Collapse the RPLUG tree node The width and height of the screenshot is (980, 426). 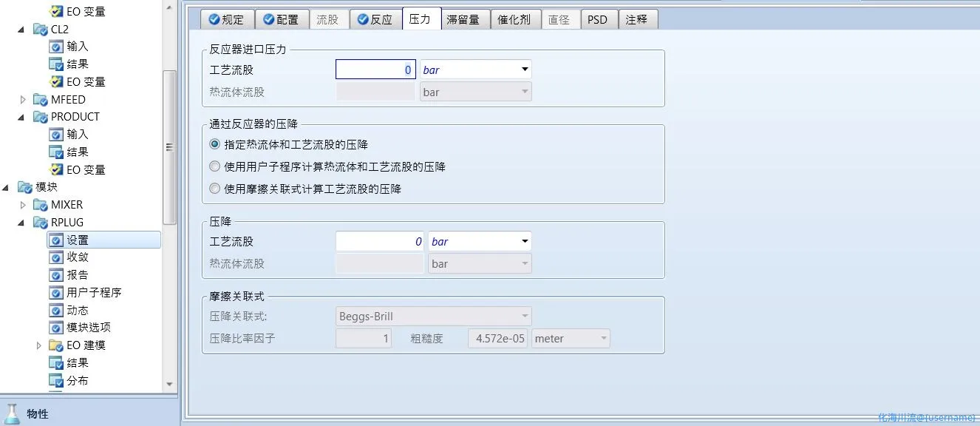click(x=21, y=223)
